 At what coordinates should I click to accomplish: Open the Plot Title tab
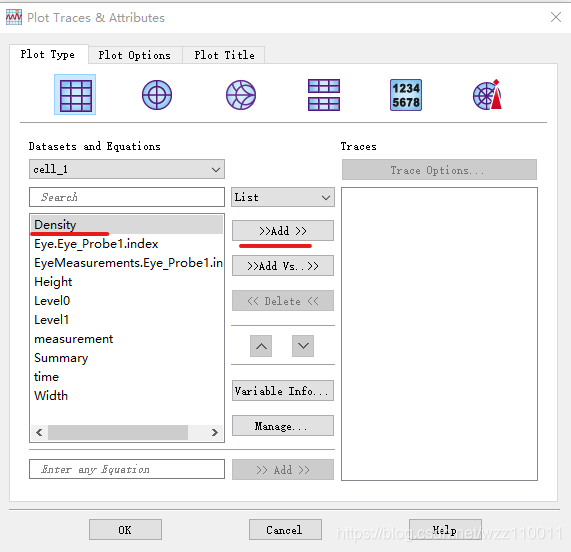[224, 55]
